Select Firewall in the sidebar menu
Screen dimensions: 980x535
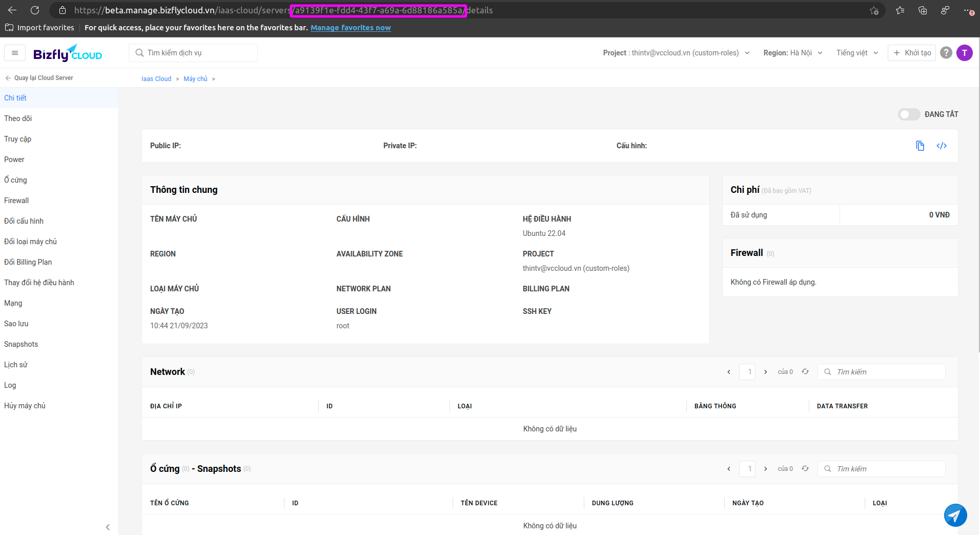click(x=16, y=201)
